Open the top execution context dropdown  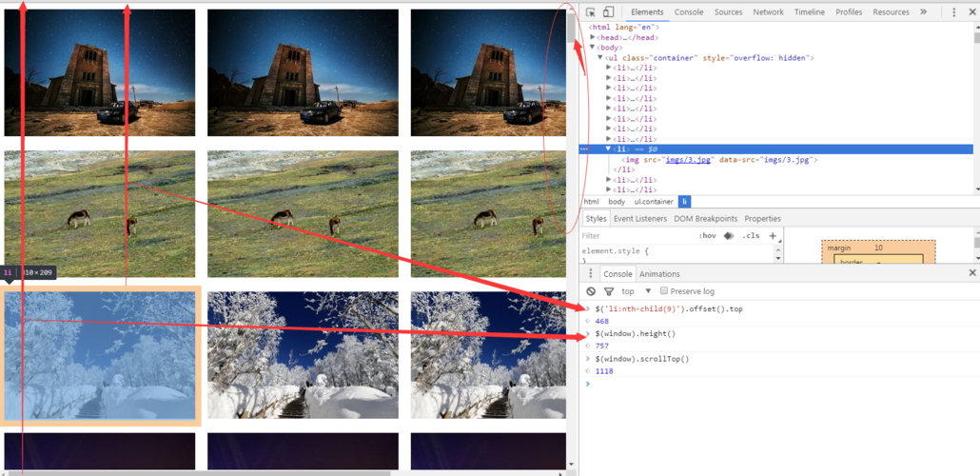pyautogui.click(x=637, y=291)
